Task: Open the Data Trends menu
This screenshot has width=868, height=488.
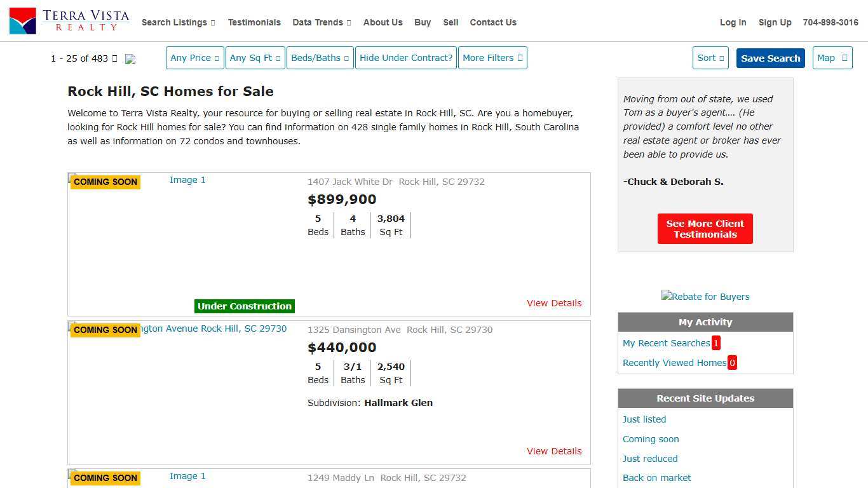Action: pos(322,22)
